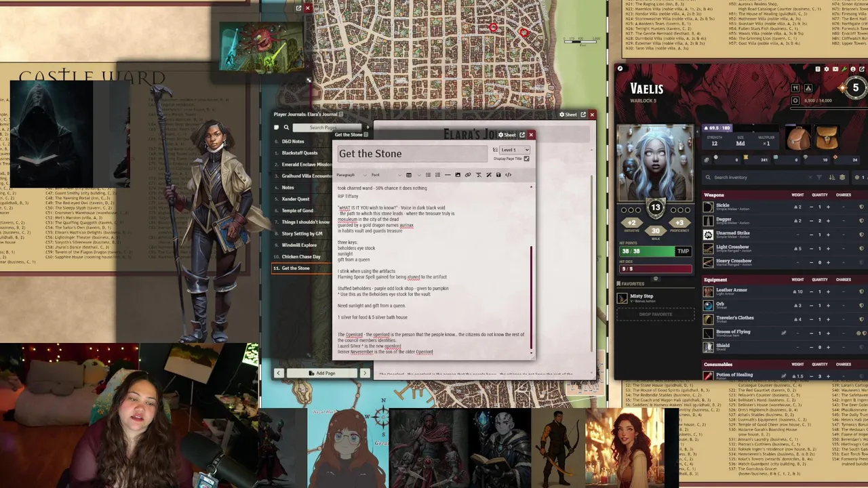
Task: Open the Paragraph format dropdown
Action: (x=351, y=175)
